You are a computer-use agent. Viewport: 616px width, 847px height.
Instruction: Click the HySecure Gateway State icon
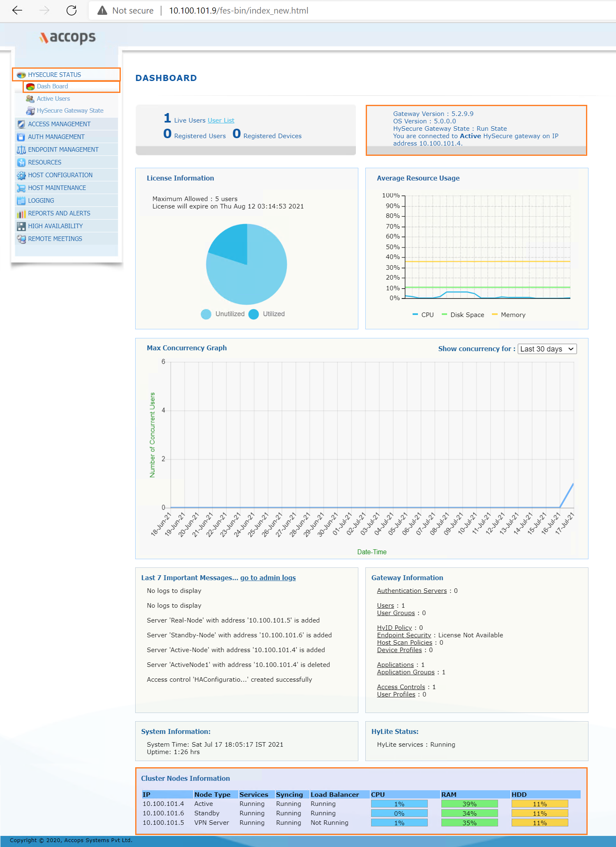30,111
